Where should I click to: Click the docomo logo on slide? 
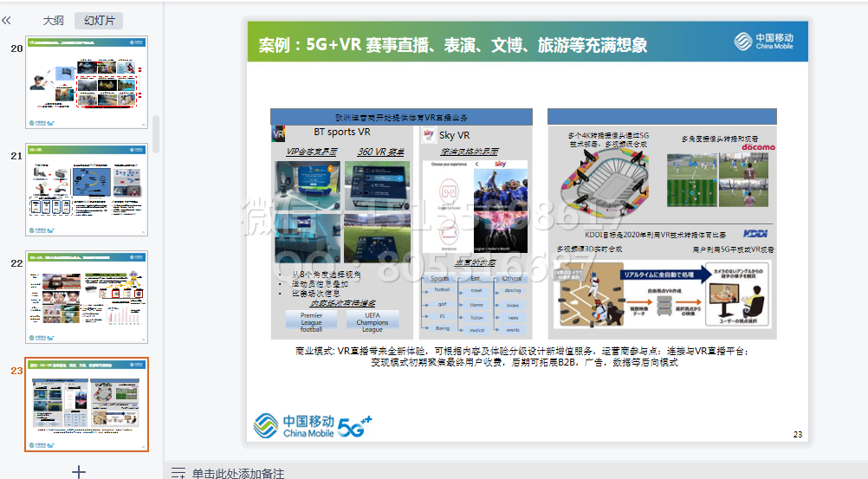[x=758, y=147]
